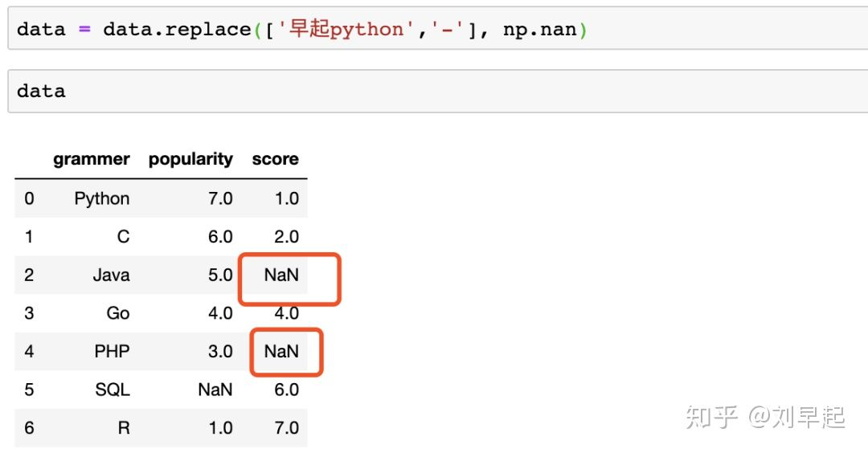Click row index 4 of the dataframe
The height and width of the screenshot is (453, 868).
tap(30, 351)
